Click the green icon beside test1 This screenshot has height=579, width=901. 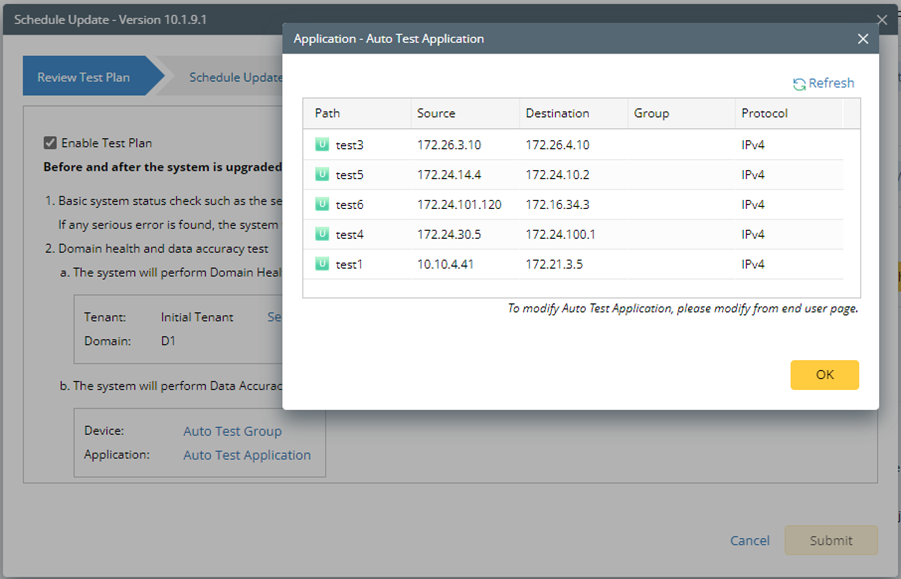[322, 264]
